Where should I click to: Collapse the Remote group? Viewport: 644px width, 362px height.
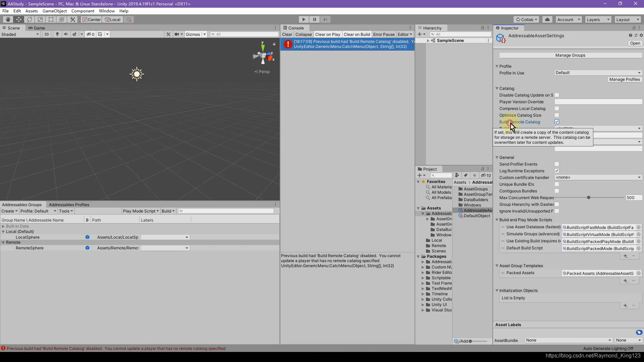(x=3, y=242)
